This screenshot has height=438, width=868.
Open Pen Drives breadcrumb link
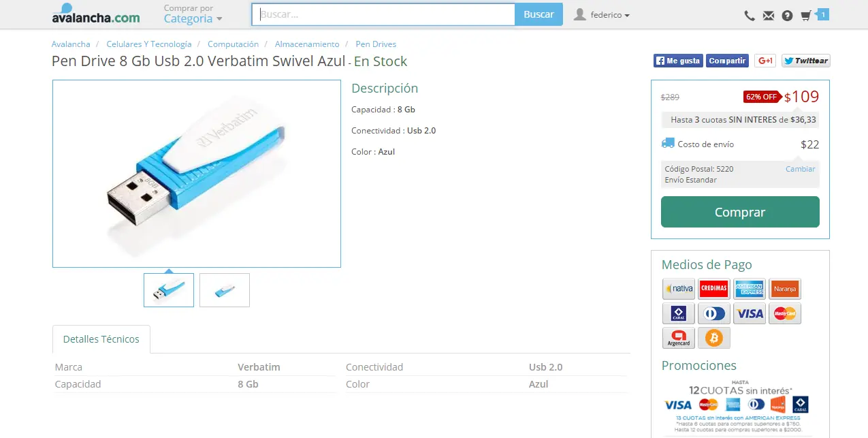coord(376,44)
